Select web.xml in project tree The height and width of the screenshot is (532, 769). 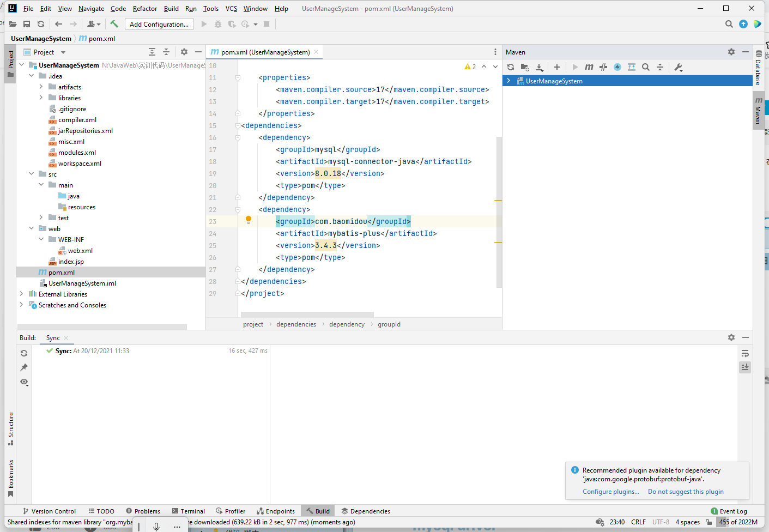click(80, 251)
